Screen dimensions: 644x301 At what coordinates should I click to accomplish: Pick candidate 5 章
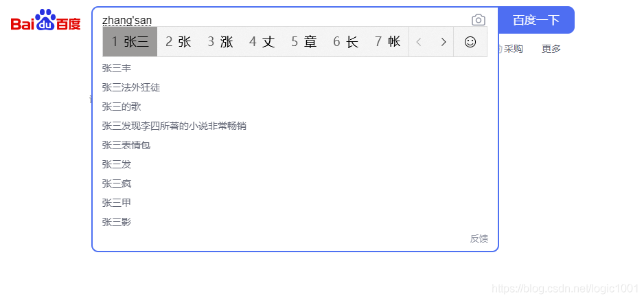coord(304,41)
